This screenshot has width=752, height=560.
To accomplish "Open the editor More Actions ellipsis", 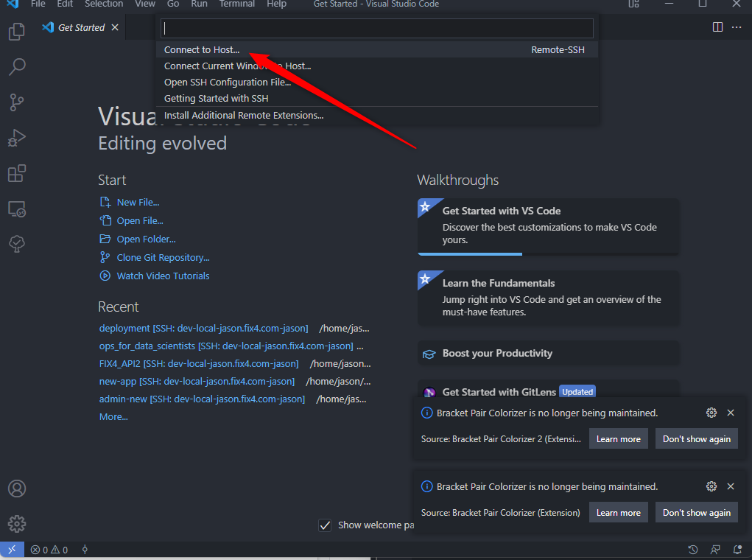I will 737,27.
